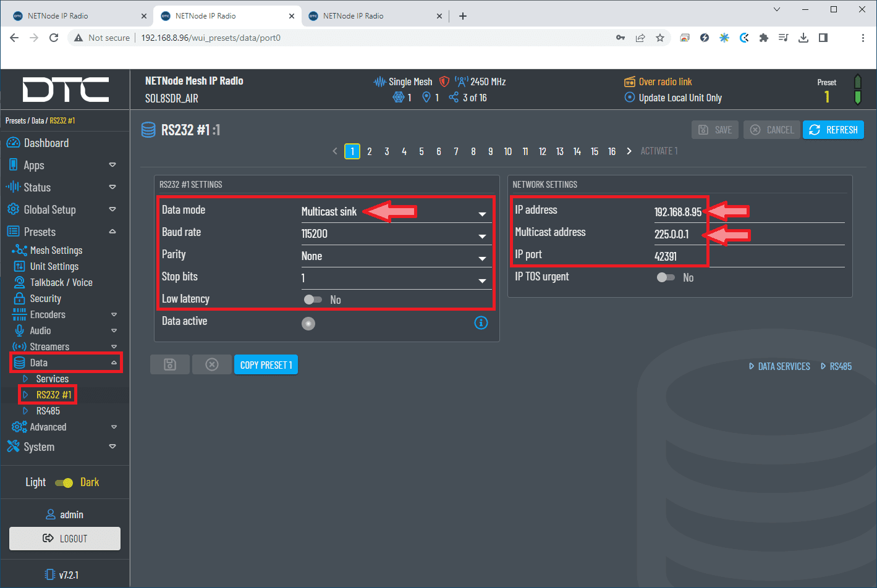Screen dimensions: 877x588
Task: Click the Security padlock icon
Action: [19, 299]
